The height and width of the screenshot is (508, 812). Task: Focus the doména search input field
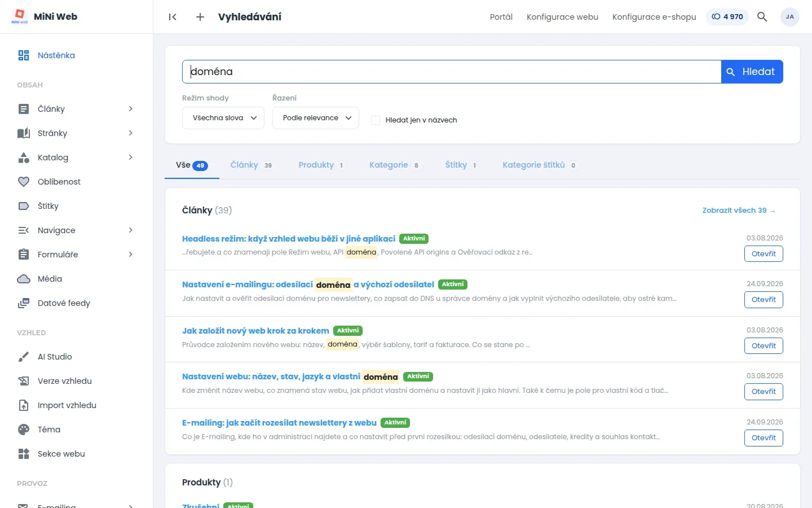[452, 72]
